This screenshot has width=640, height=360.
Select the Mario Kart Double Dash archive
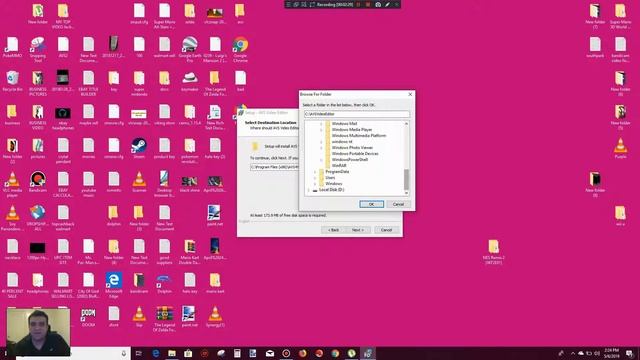click(190, 251)
